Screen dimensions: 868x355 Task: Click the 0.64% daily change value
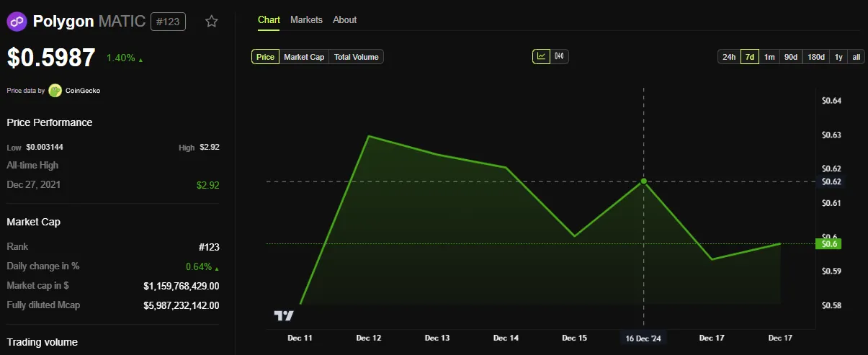point(199,266)
